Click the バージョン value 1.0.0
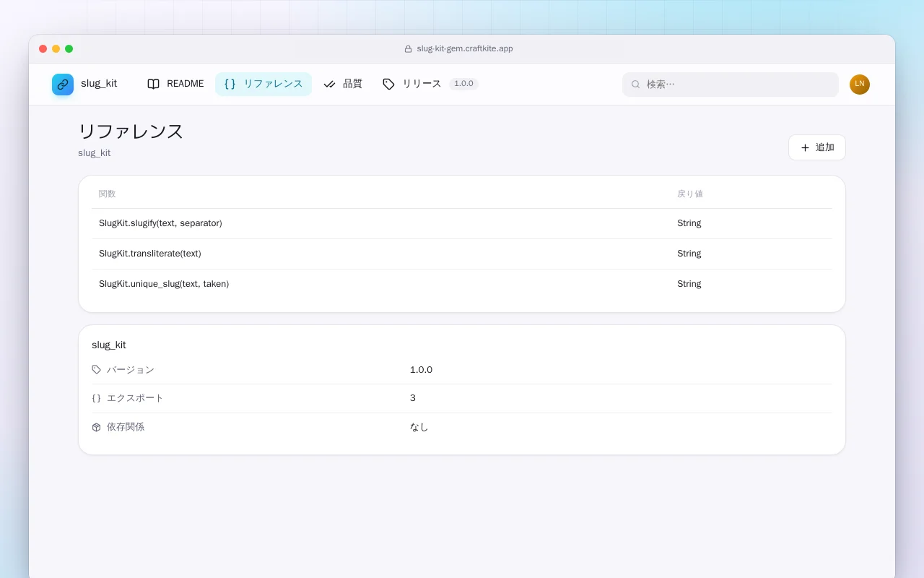This screenshot has height=578, width=924. 421,369
